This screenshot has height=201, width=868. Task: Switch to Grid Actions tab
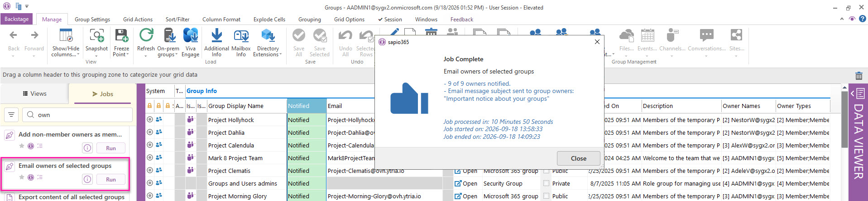[138, 20]
